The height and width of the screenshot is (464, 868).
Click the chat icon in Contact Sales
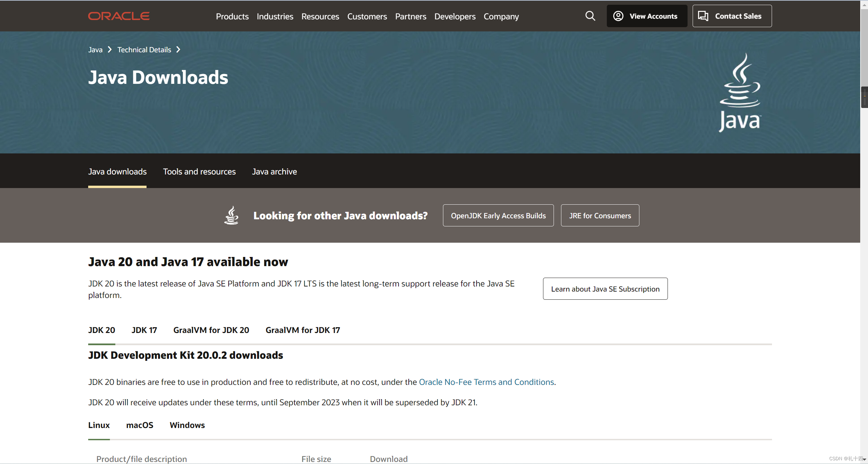coord(703,16)
